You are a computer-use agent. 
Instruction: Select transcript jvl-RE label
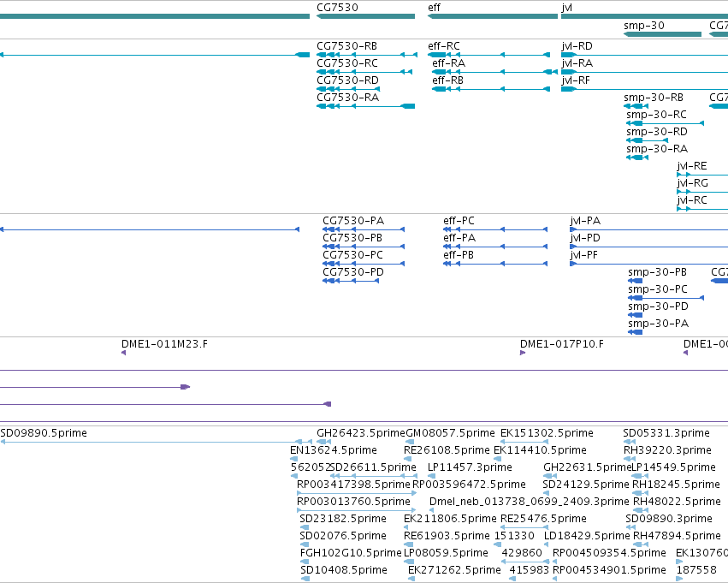click(692, 166)
